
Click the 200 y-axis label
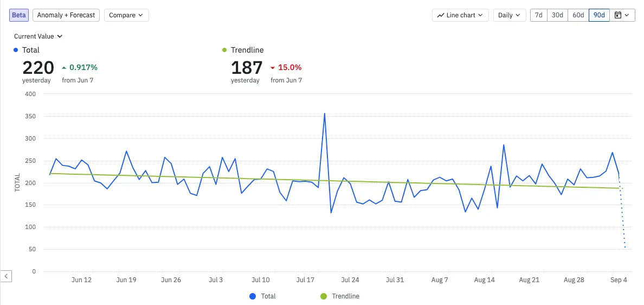pos(31,182)
